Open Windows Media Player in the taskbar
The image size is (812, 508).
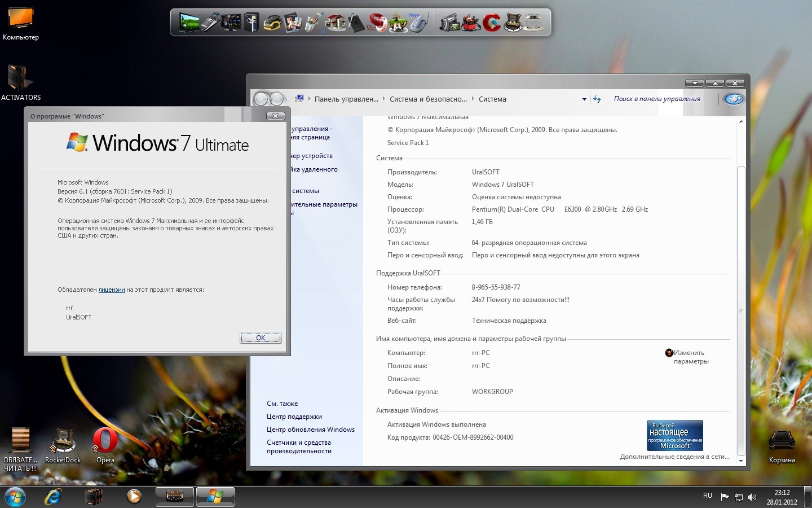(134, 497)
